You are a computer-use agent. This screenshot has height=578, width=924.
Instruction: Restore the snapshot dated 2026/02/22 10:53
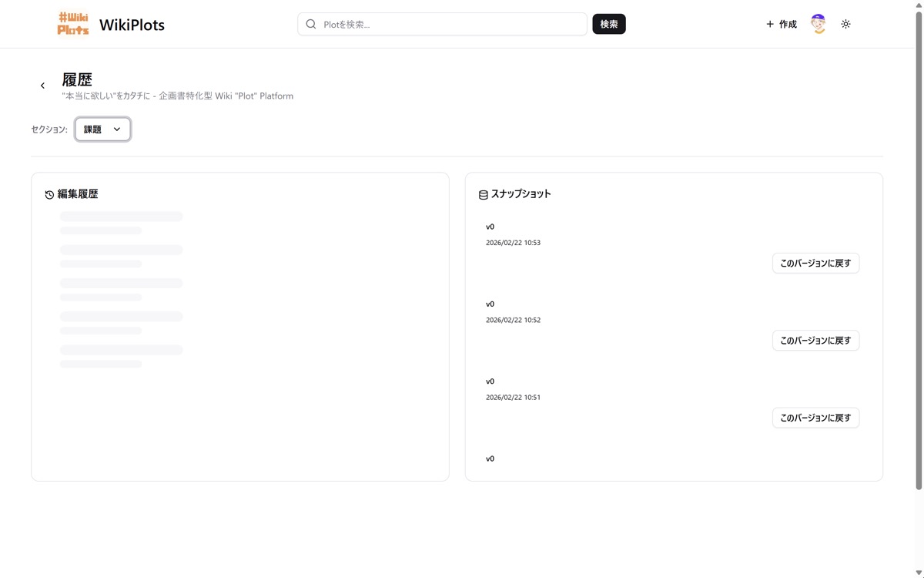coord(815,263)
